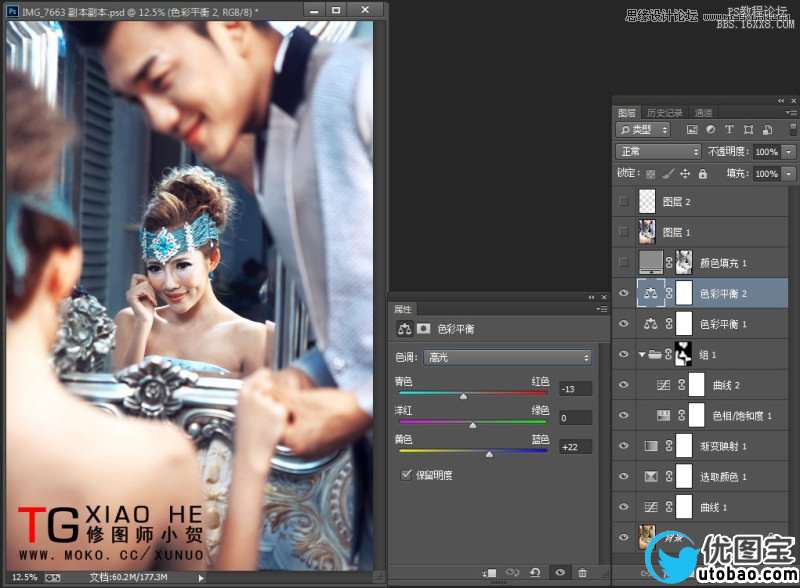Open the Layers panel flyout menu

point(791,113)
